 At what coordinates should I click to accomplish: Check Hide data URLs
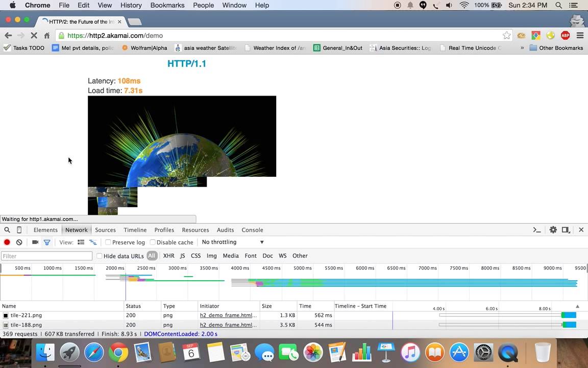point(100,256)
